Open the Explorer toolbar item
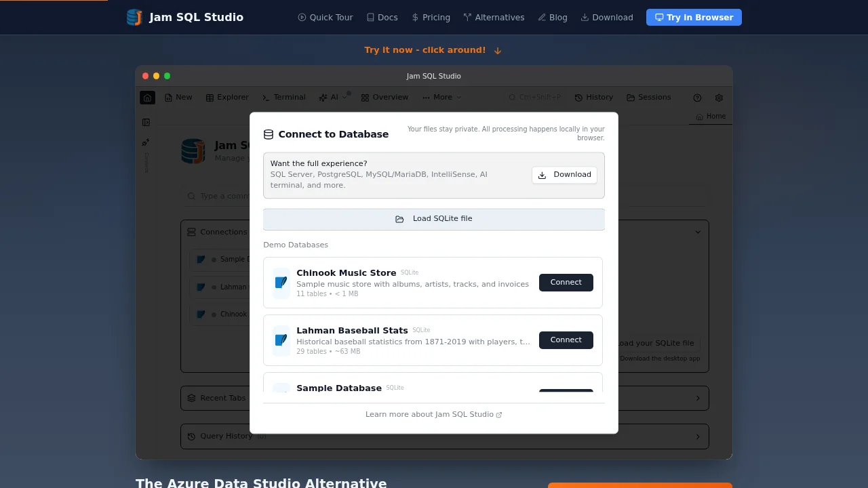Image resolution: width=868 pixels, height=488 pixels. pyautogui.click(x=227, y=98)
